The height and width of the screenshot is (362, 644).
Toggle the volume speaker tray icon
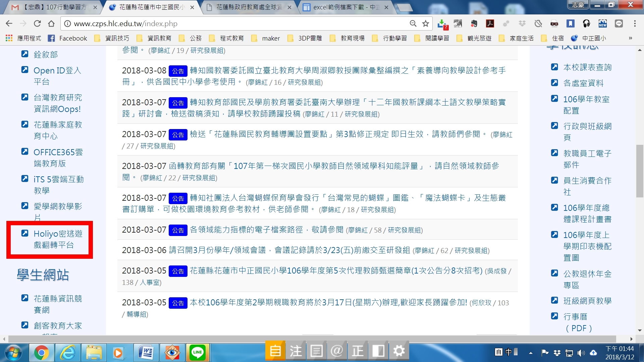click(581, 353)
